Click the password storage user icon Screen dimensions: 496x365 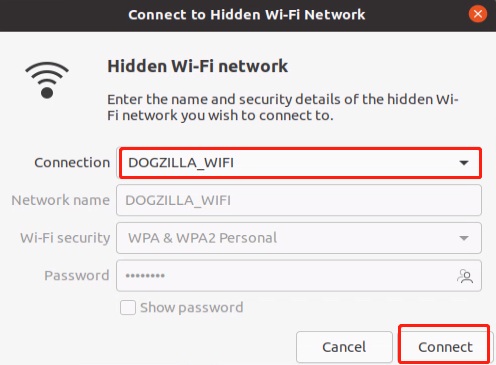pyautogui.click(x=465, y=276)
